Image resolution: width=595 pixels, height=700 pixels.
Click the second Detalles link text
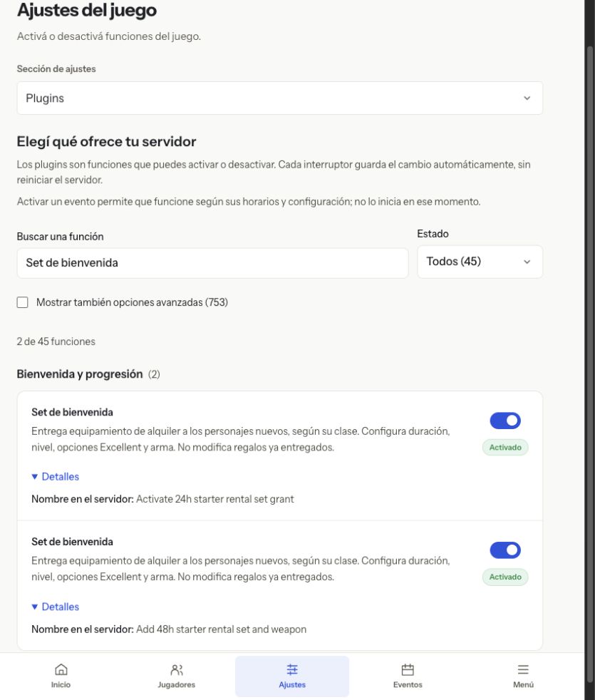(61, 606)
